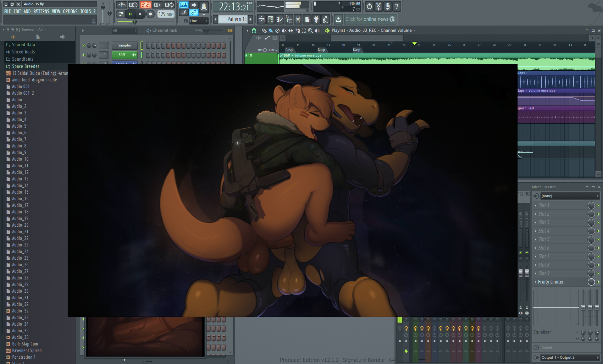Click the help question mark icon
Image resolution: width=603 pixels, height=364 pixels.
click(397, 6)
